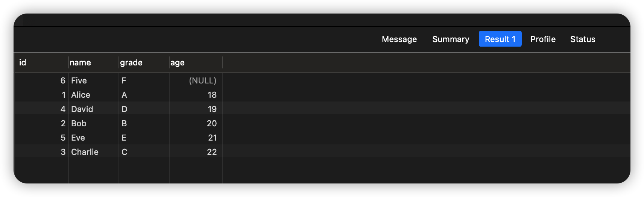The width and height of the screenshot is (644, 197).
Task: Select the Charlie name cell
Action: 85,152
